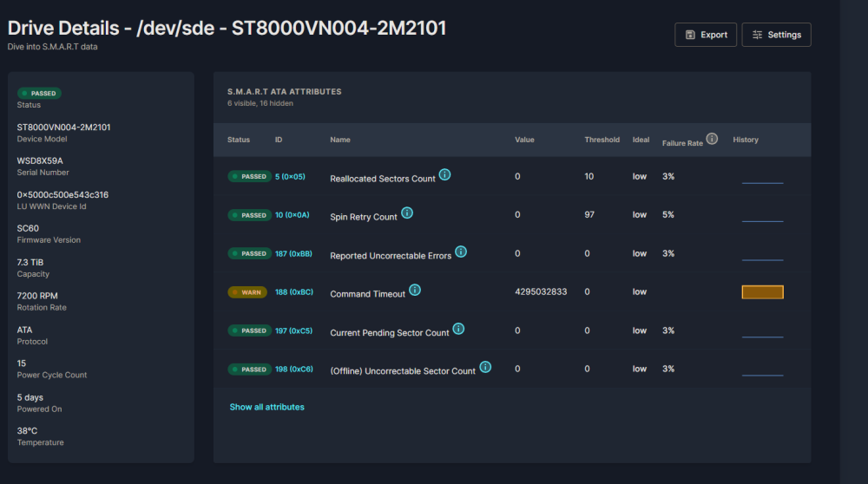This screenshot has width=868, height=484.
Task: Open info icon for Spin Retry Count
Action: point(407,213)
